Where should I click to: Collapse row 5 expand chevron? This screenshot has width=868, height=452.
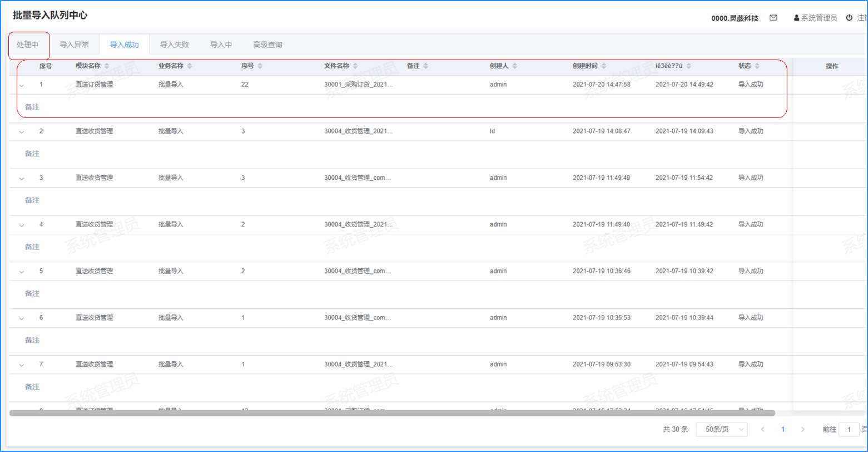coord(22,272)
